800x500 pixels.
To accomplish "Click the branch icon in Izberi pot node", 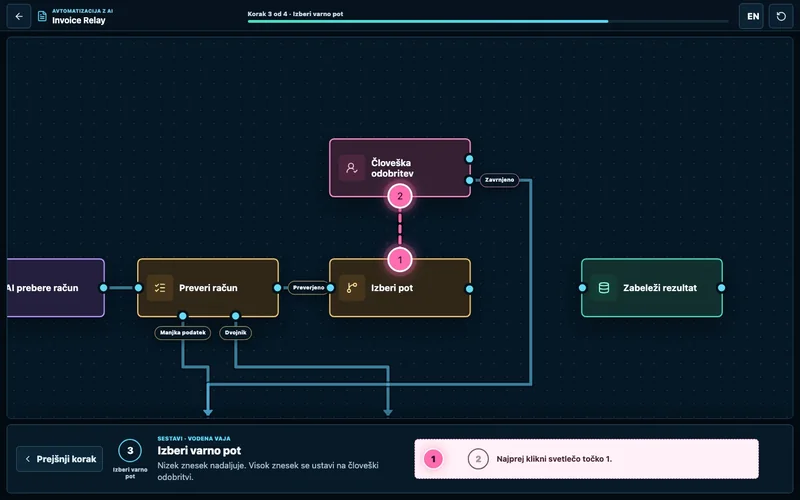I will click(352, 288).
